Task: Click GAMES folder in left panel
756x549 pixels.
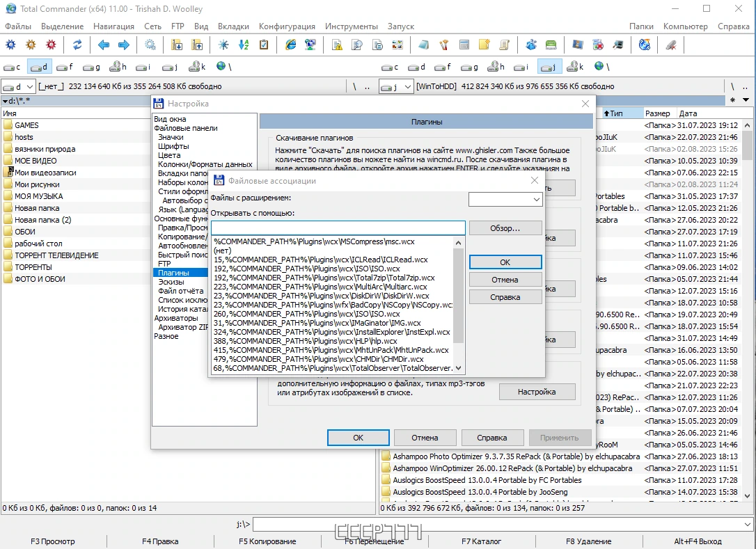Action: (26, 125)
